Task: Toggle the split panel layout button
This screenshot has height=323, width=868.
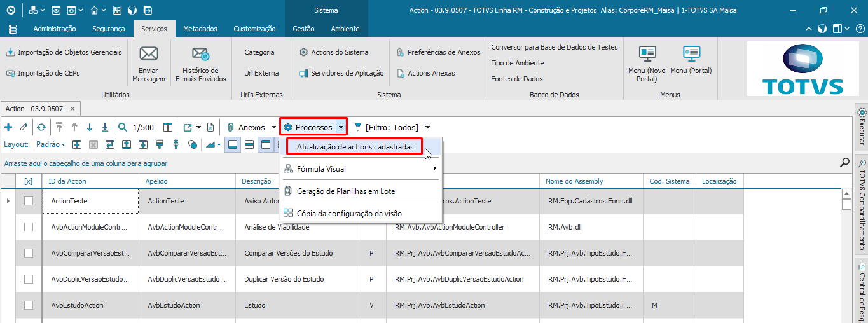Action: point(249,144)
